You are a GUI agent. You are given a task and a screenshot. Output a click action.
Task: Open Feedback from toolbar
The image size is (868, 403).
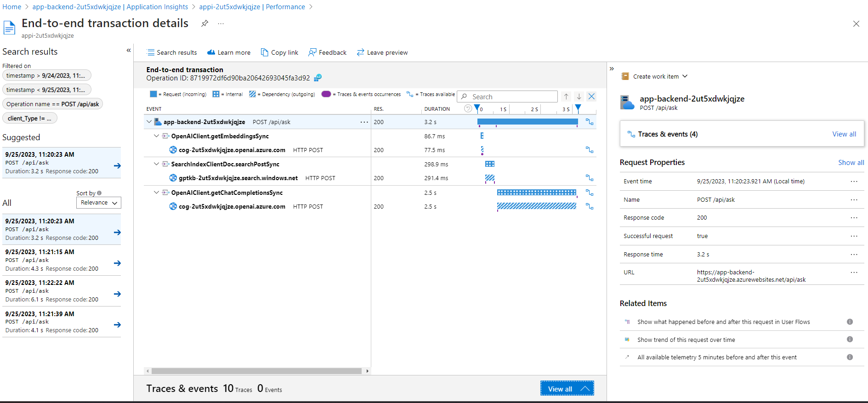328,52
